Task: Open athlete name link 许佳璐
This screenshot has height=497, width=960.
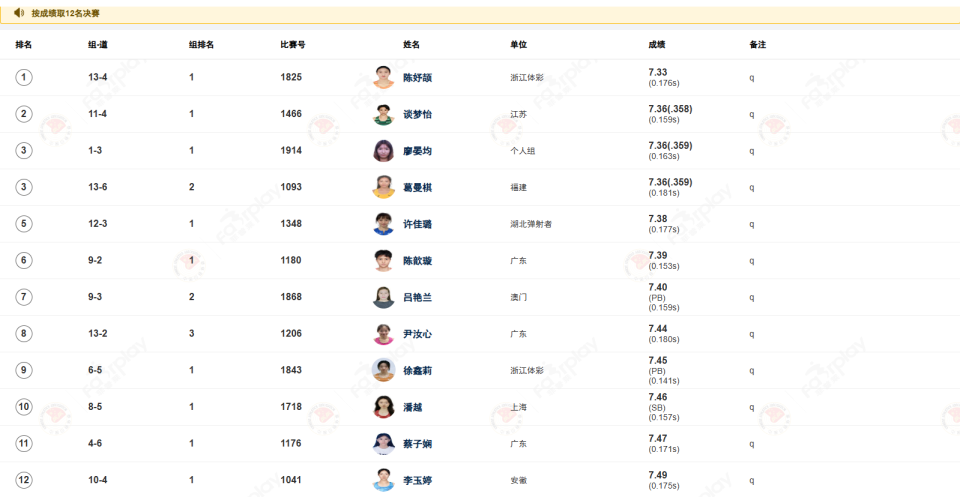Action: coord(417,224)
